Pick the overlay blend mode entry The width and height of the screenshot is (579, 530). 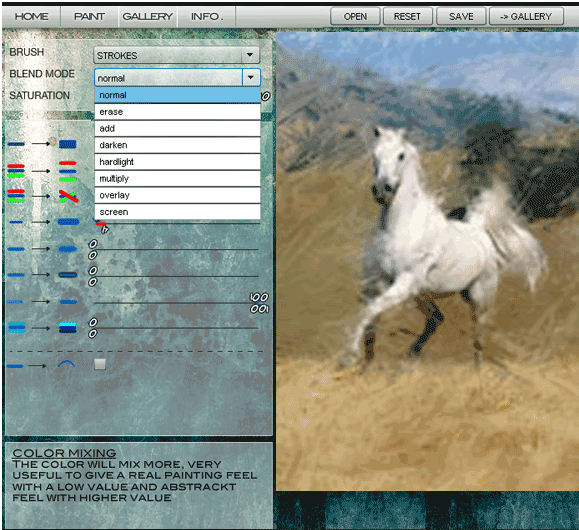pyautogui.click(x=177, y=195)
